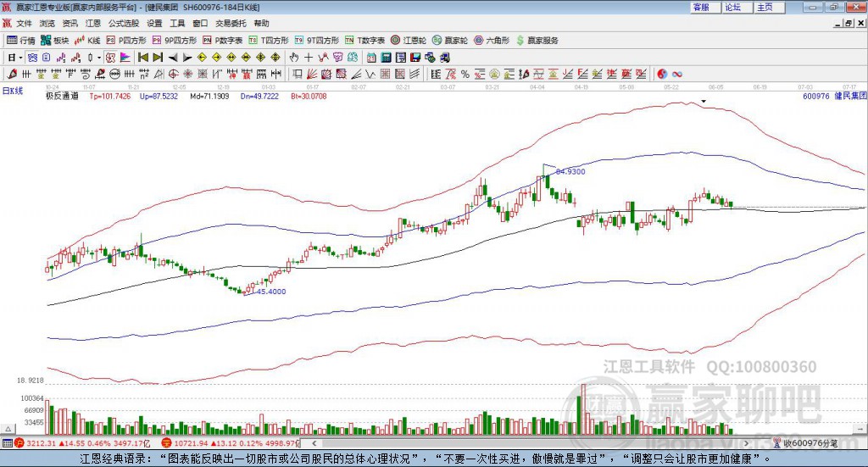Click the red-blue yin-yang icon
868x467 pixels.
(662, 74)
